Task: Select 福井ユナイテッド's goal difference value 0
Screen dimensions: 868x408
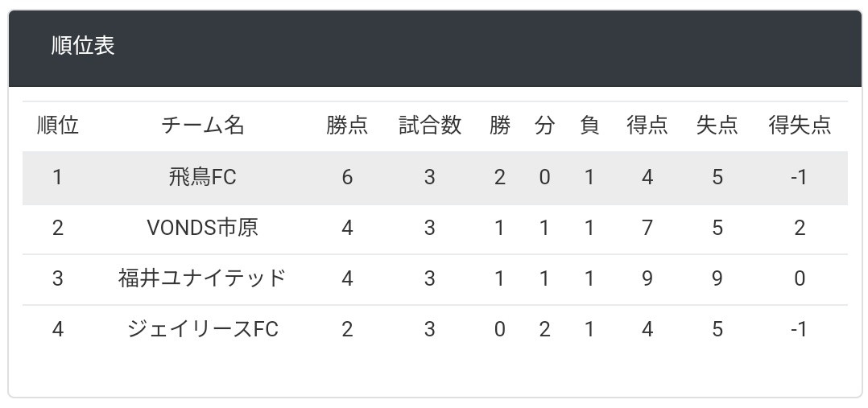Action: coord(800,278)
